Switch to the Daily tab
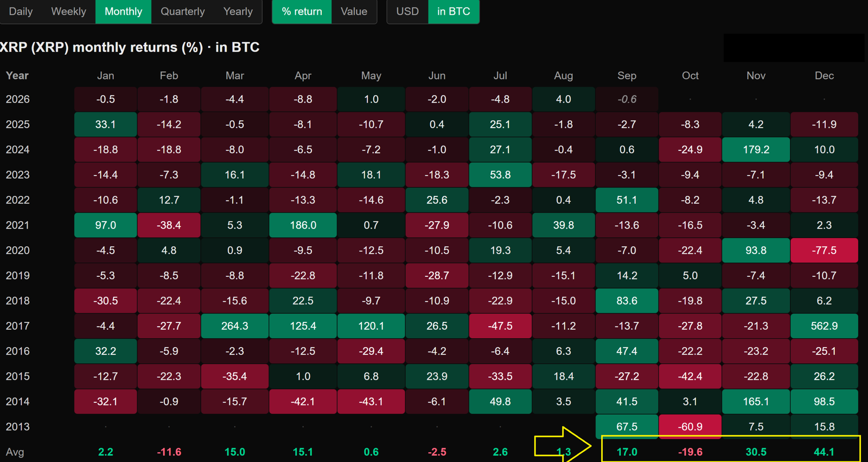The image size is (868, 462). coord(21,11)
